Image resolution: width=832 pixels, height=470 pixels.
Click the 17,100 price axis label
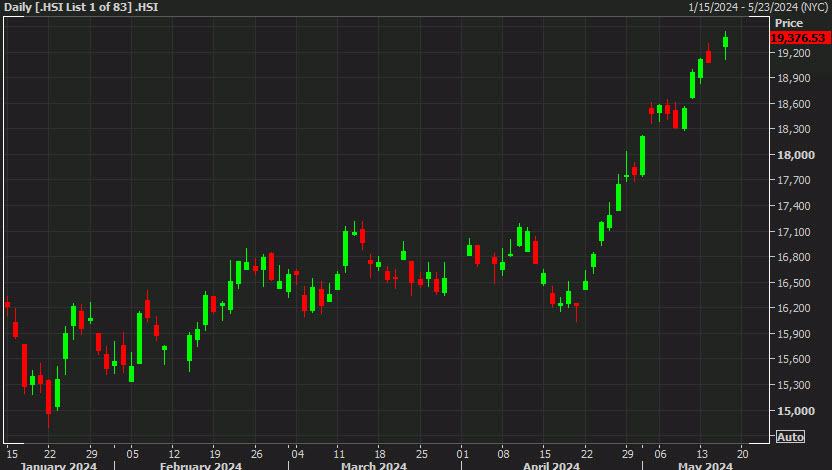(794, 232)
